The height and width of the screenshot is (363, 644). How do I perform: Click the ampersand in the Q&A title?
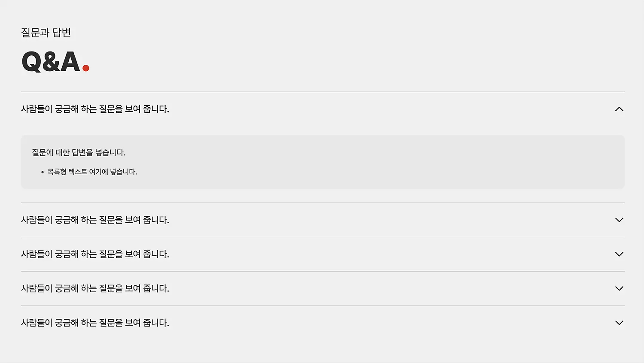(x=51, y=61)
